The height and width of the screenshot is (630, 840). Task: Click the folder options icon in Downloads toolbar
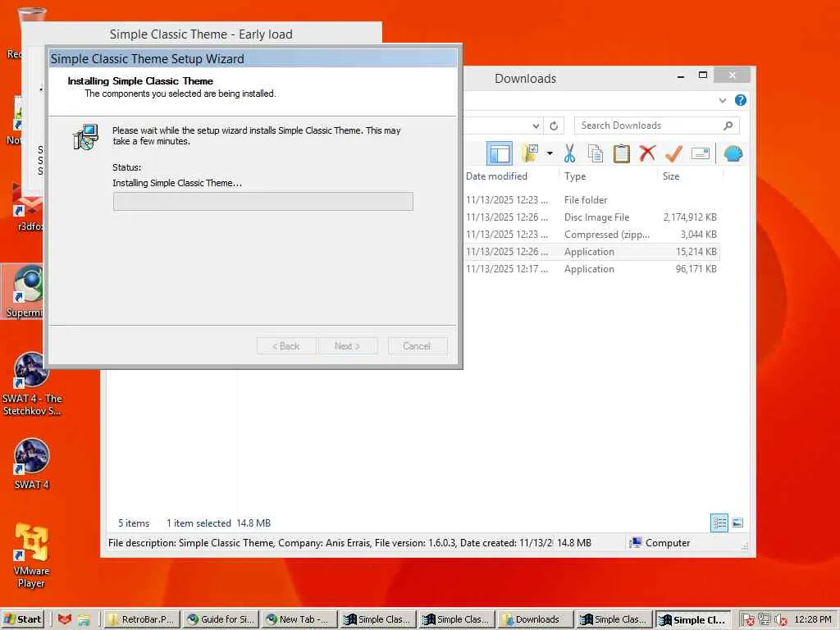[x=530, y=153]
